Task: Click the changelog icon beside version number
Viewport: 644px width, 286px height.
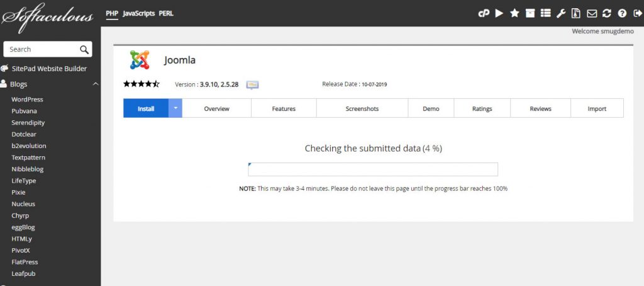Action: click(253, 84)
